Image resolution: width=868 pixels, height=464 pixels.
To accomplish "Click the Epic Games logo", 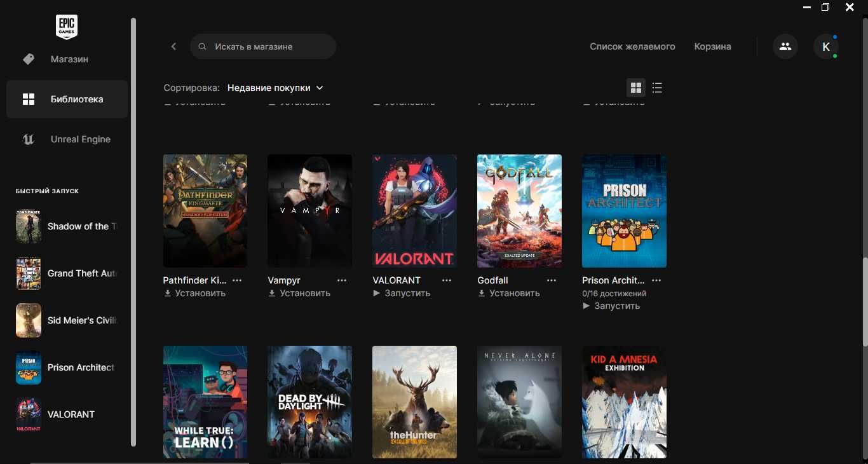I will pos(67,27).
